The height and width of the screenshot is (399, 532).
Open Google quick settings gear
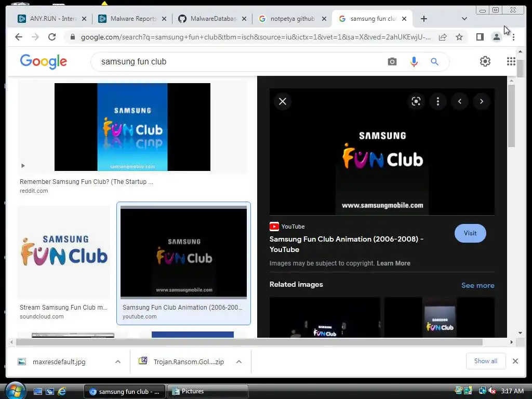point(485,61)
